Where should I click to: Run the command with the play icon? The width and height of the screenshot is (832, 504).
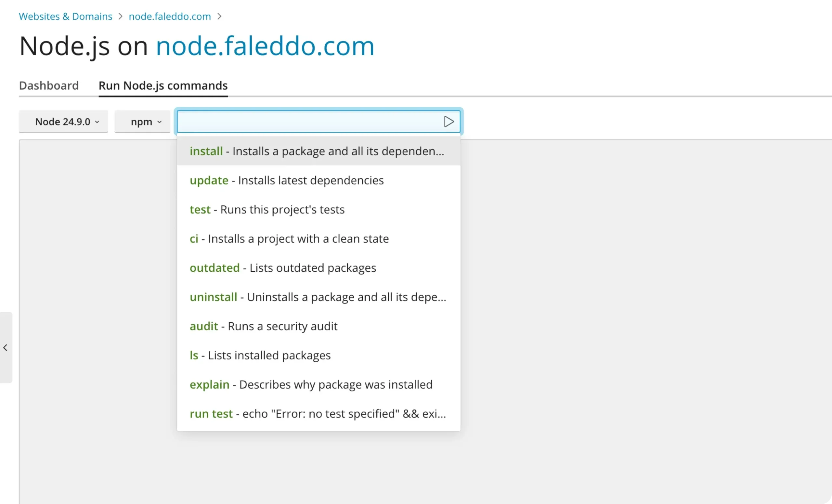click(448, 122)
